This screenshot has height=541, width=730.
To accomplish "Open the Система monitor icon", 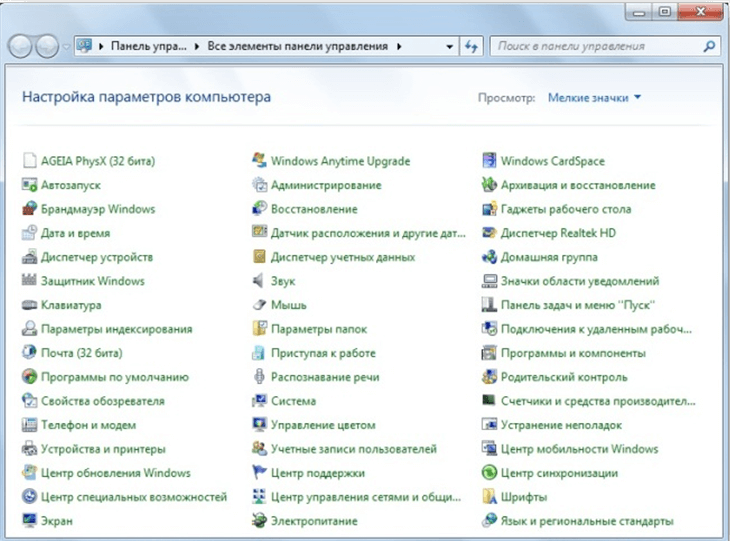I will (259, 401).
